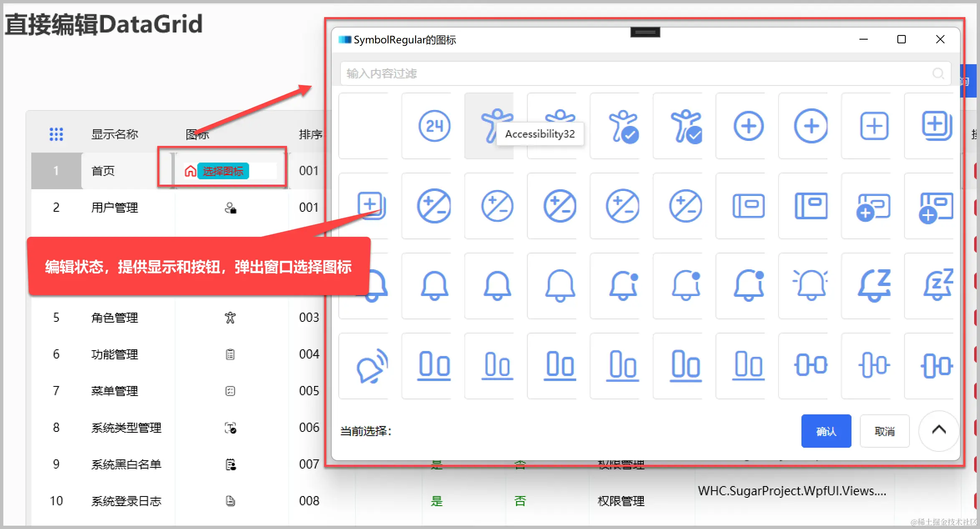Click the home icon in 首页 row
Screen dimensions: 980x529
pos(190,171)
